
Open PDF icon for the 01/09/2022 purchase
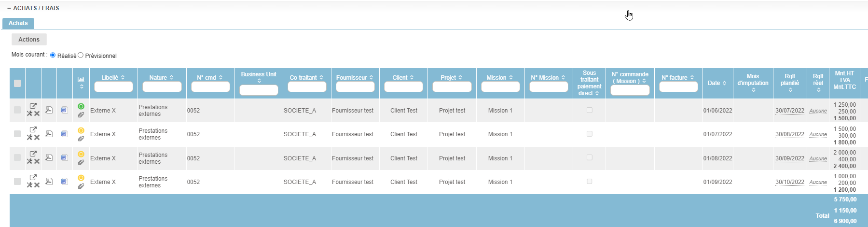point(49,182)
